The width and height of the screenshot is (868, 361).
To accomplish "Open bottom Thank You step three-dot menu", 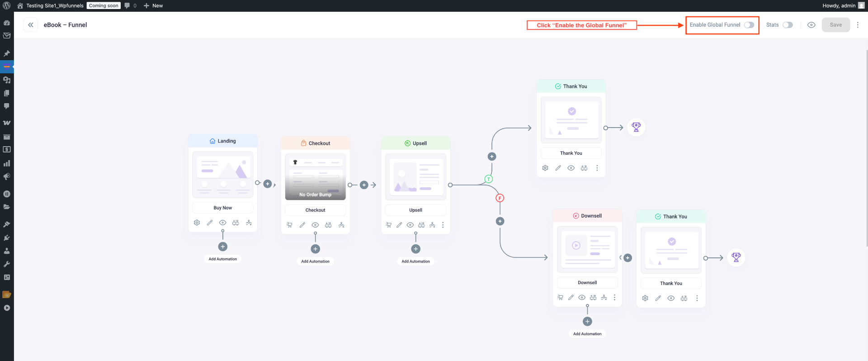I will [x=697, y=298].
